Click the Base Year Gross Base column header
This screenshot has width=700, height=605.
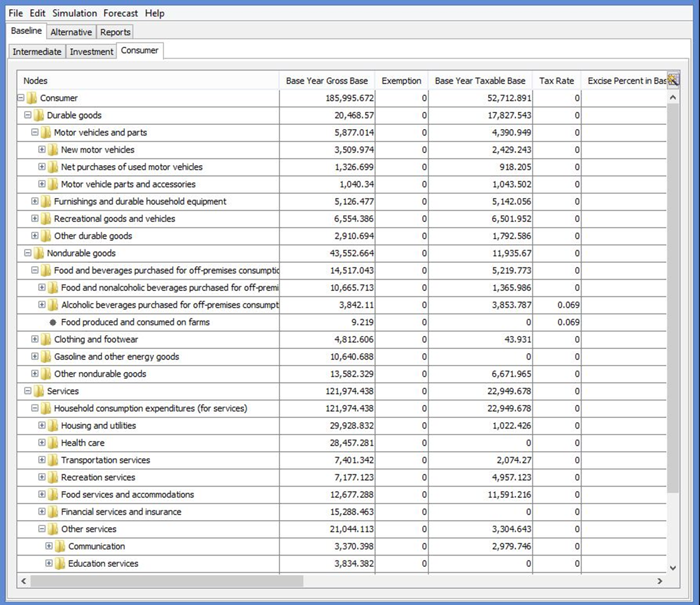point(327,81)
